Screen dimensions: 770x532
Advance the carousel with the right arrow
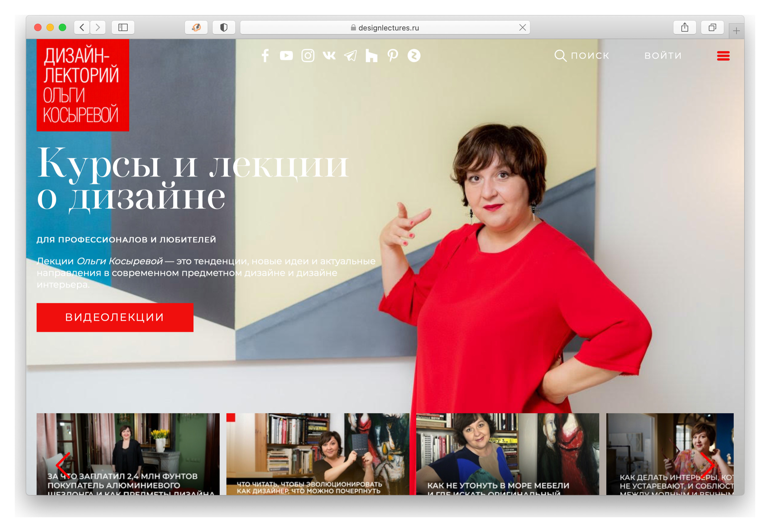click(707, 465)
